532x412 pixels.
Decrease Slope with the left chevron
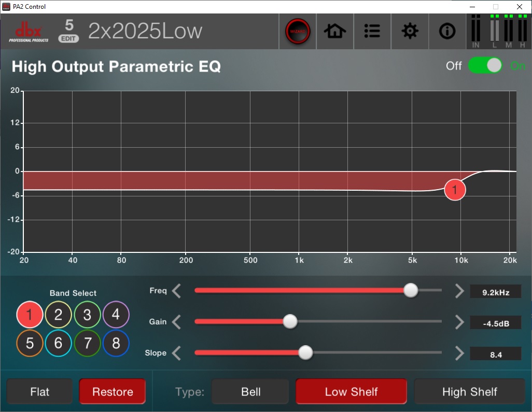pos(176,353)
